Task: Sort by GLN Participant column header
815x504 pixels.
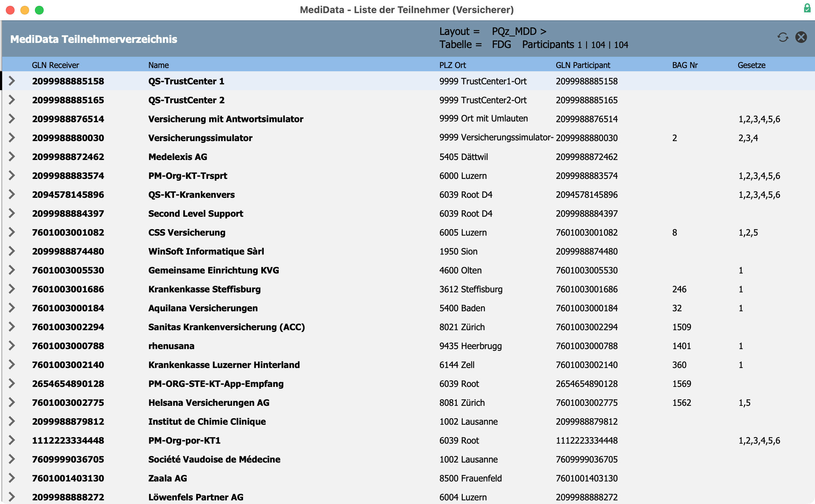Action: pyautogui.click(x=583, y=65)
